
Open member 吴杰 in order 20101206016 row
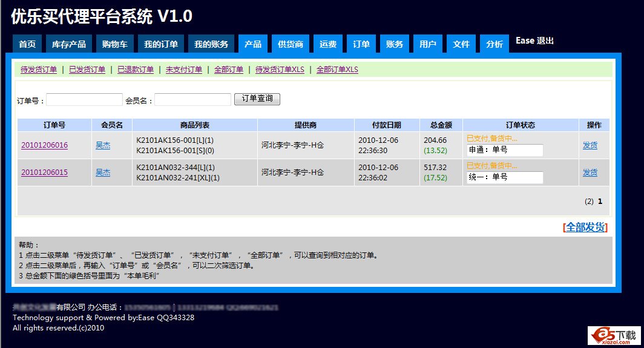tap(103, 145)
